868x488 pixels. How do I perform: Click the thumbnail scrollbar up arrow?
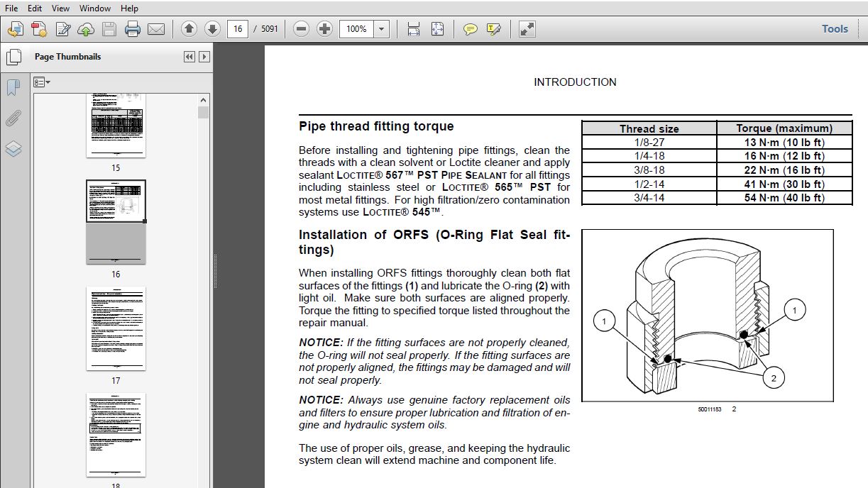(204, 100)
